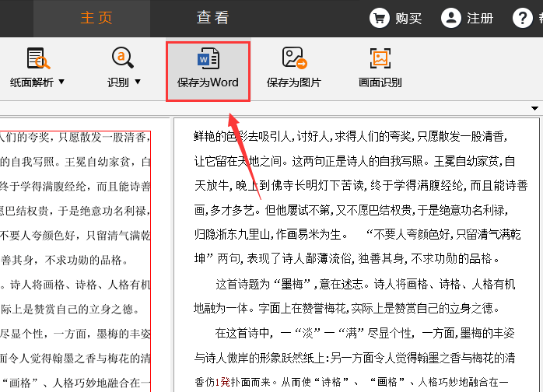Click the text 这首诗题为 in result pane
This screenshot has height=392, width=543.
243,285
